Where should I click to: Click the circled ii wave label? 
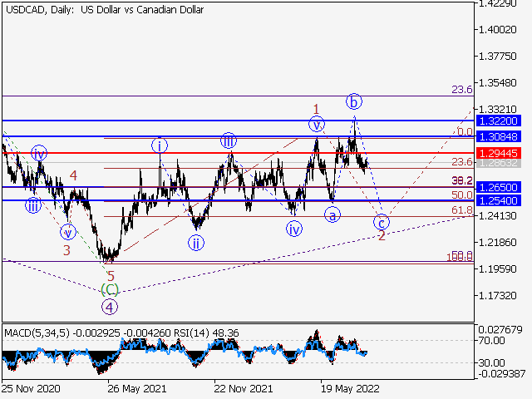(x=196, y=243)
